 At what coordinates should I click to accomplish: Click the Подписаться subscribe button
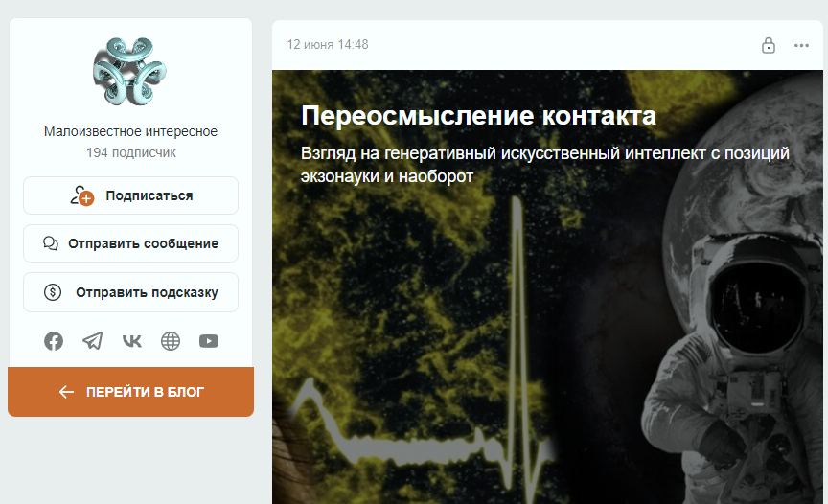131,195
